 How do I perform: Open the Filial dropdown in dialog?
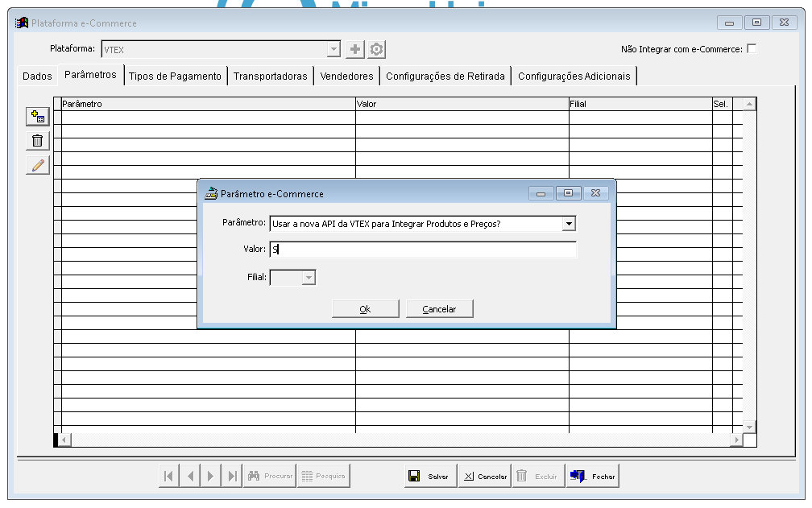coord(309,277)
